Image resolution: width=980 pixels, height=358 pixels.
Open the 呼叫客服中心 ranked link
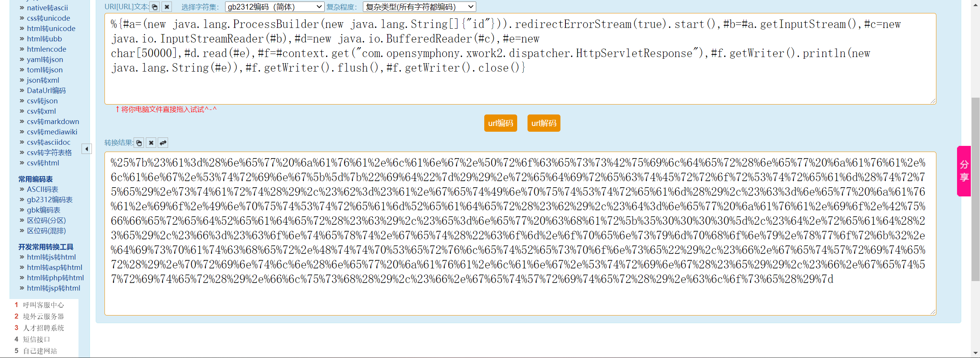44,305
